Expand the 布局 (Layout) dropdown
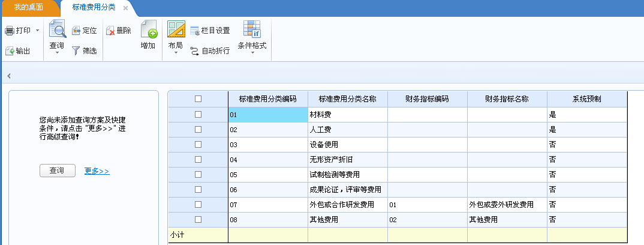Viewport: 644px width, 245px height. click(176, 53)
